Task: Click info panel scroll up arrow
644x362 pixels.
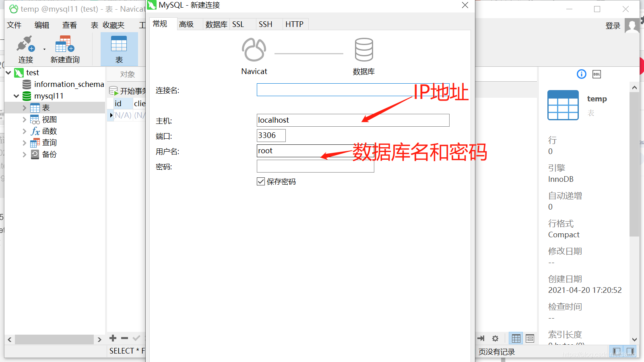Action: tap(634, 87)
